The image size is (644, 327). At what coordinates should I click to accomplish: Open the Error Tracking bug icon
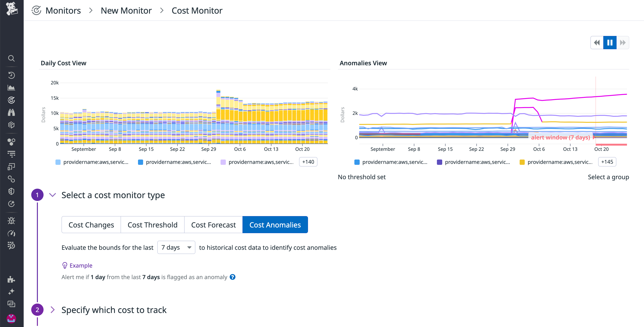click(12, 220)
